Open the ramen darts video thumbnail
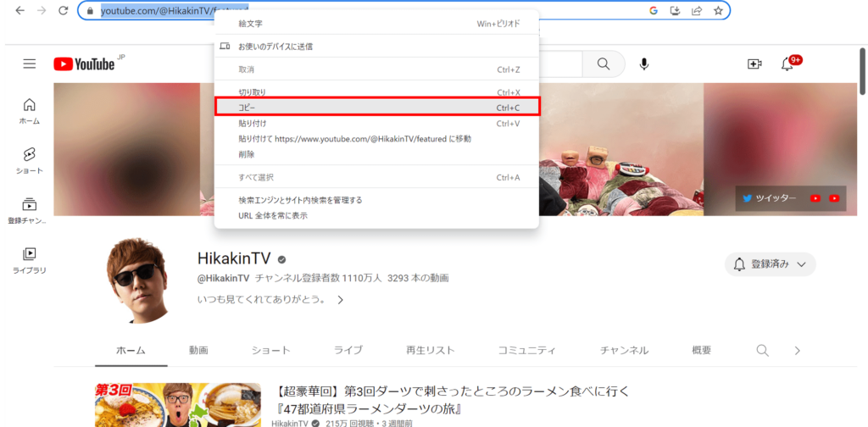 coord(178,405)
